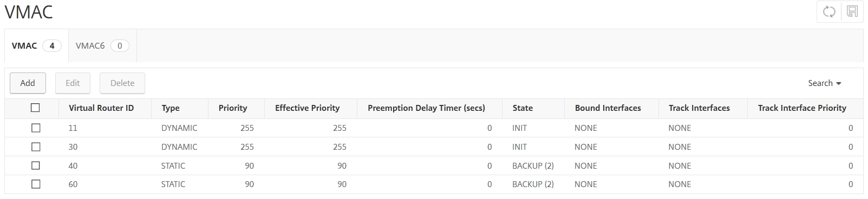Select the VMAC tab
868x199 pixels.
[36, 45]
